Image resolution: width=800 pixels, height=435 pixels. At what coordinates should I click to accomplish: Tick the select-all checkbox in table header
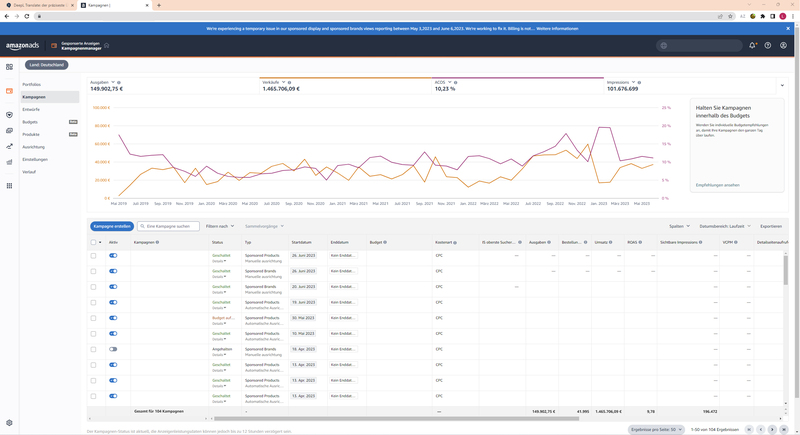click(x=94, y=242)
